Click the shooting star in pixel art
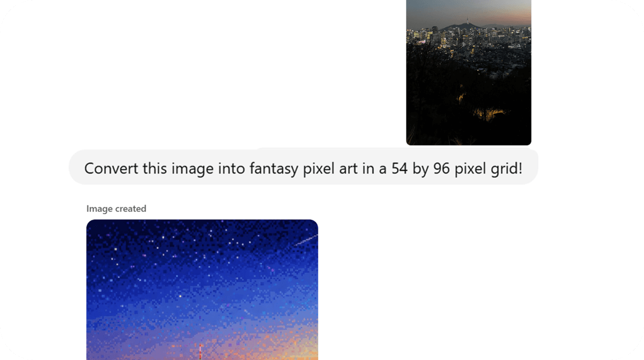This screenshot has width=644, height=360. pos(306,240)
